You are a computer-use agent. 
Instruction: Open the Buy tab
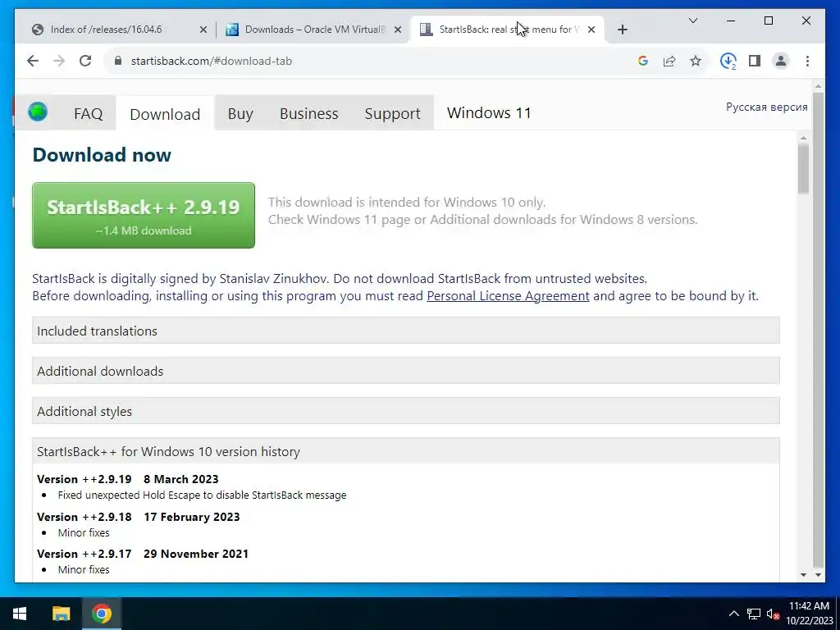240,113
